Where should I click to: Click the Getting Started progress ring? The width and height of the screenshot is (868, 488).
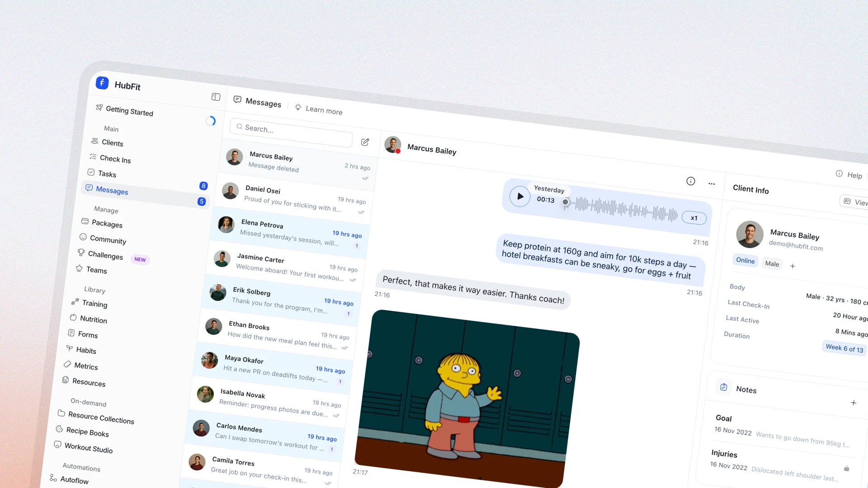pyautogui.click(x=210, y=121)
